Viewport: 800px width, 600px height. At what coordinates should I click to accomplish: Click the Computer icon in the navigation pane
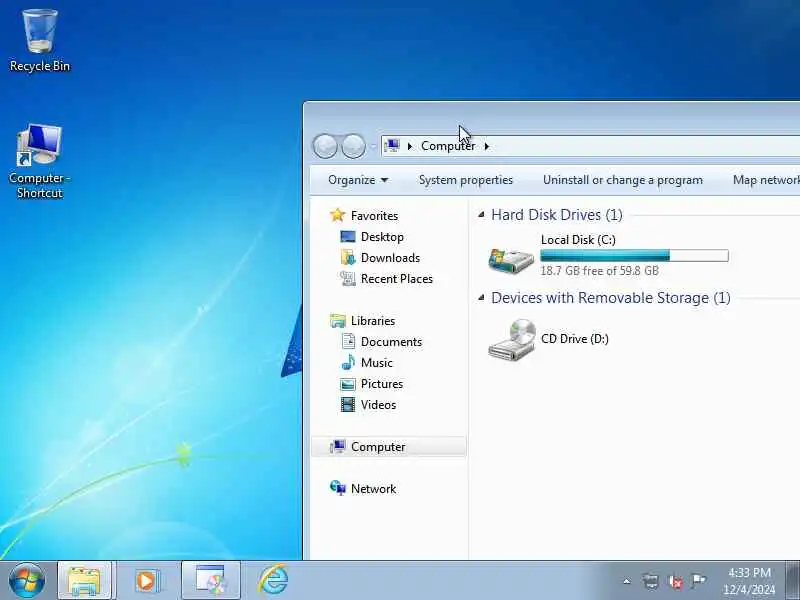(337, 447)
